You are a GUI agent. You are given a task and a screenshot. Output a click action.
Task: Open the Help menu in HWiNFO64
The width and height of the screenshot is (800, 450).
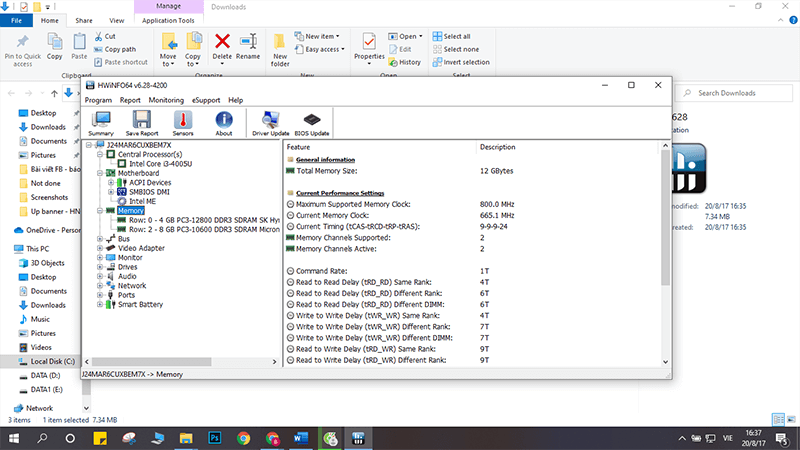tap(235, 100)
